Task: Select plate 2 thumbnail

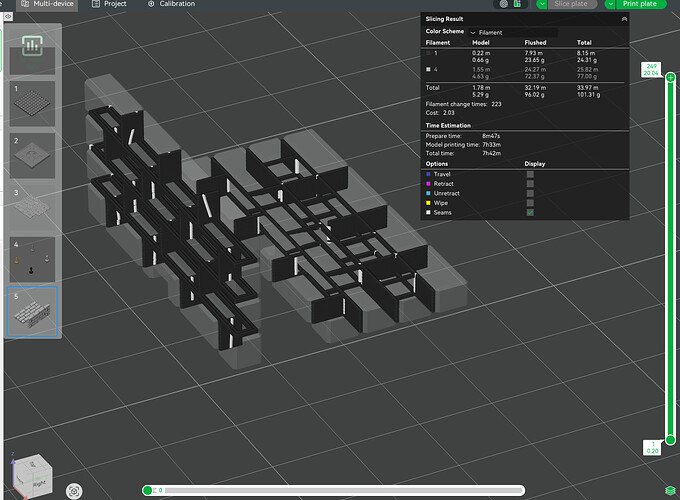Action: coord(32,156)
